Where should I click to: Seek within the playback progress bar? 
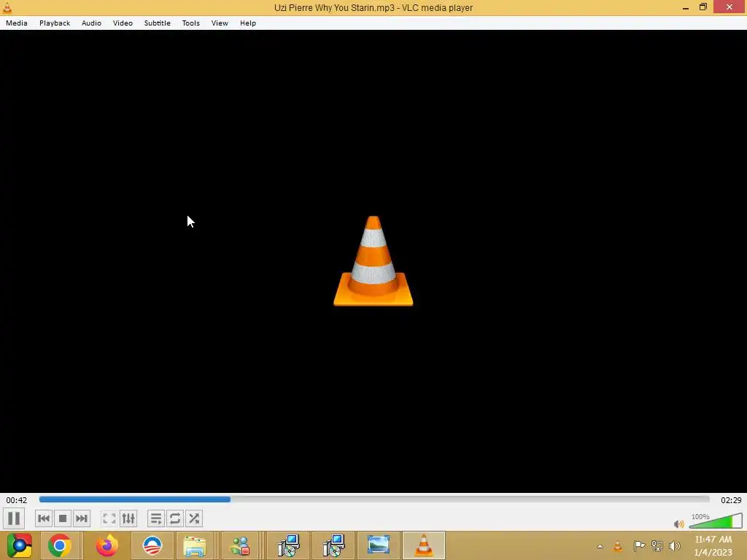374,499
